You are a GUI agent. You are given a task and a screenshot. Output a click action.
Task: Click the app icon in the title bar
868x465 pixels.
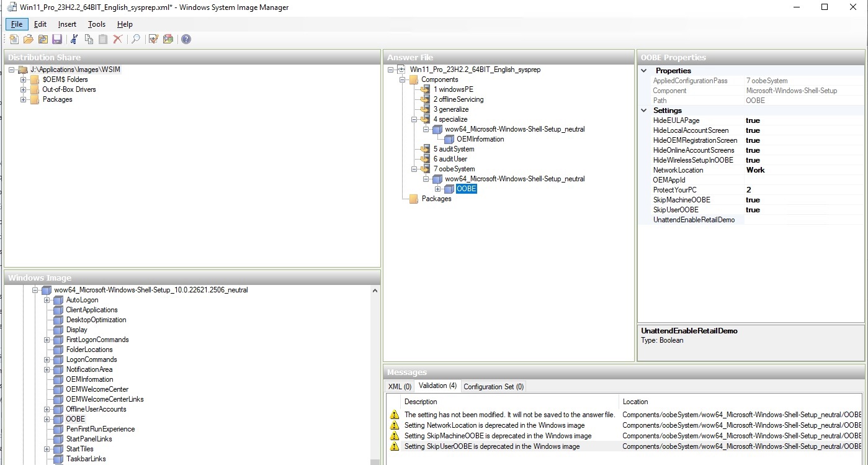click(x=11, y=7)
